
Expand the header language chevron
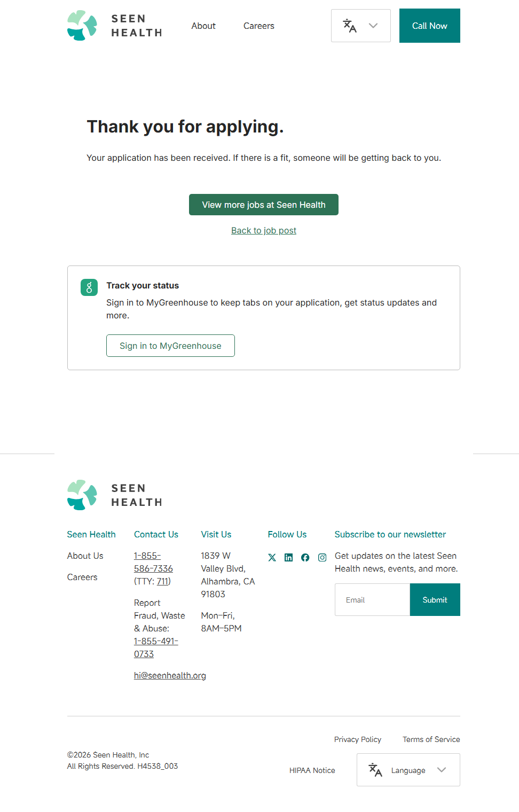click(373, 26)
